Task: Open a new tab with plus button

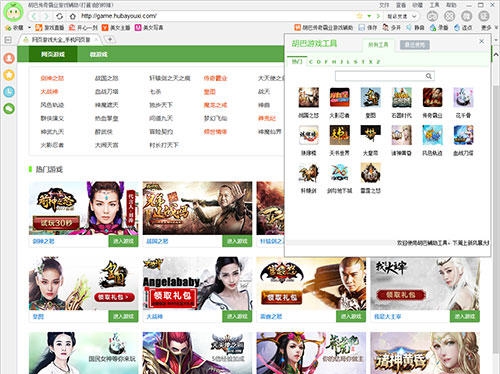Action: (x=109, y=39)
